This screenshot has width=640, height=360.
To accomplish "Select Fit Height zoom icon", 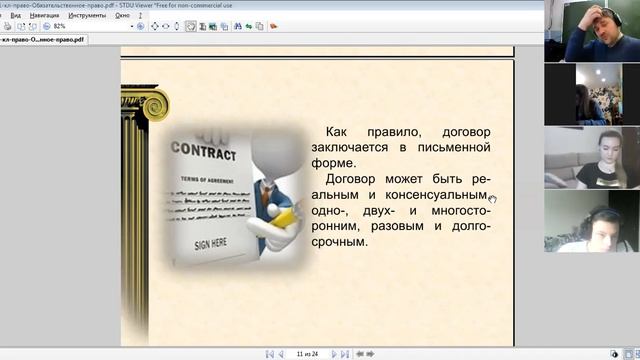I will [x=176, y=27].
